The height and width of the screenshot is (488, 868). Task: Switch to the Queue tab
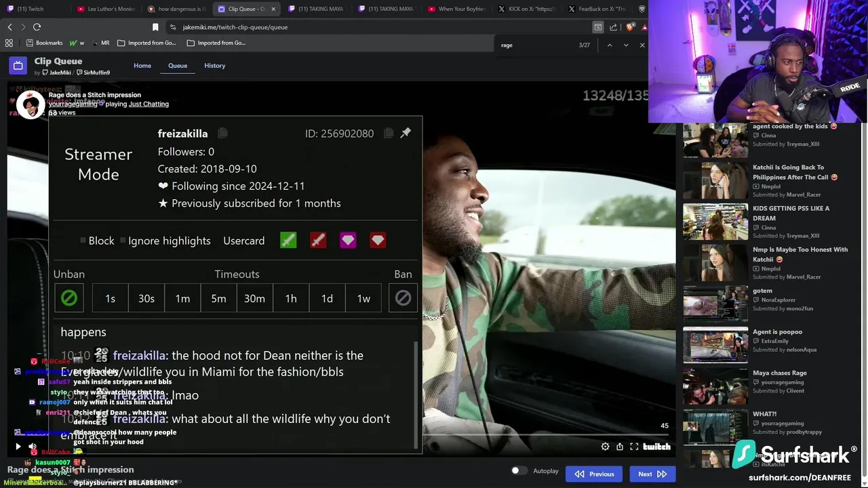pyautogui.click(x=178, y=66)
